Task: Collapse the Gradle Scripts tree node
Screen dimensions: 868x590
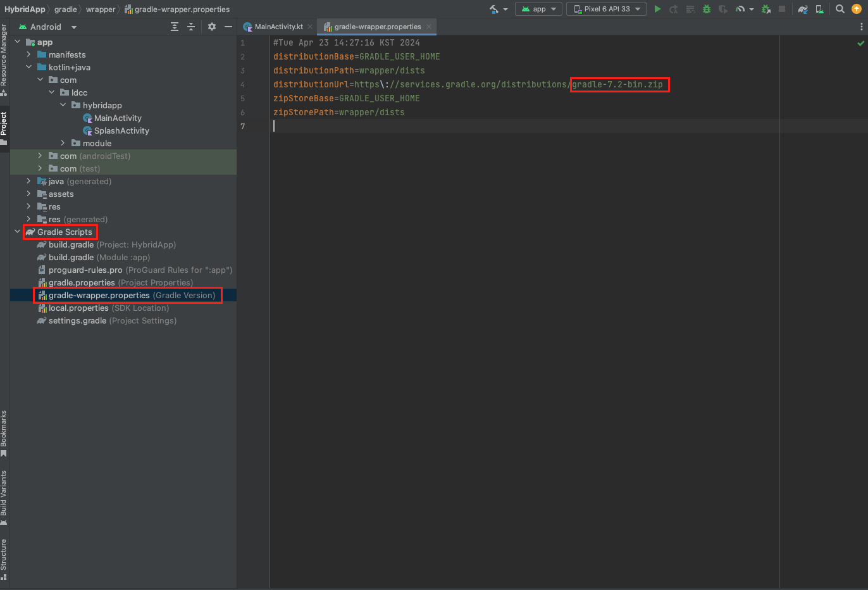Action: click(x=18, y=232)
